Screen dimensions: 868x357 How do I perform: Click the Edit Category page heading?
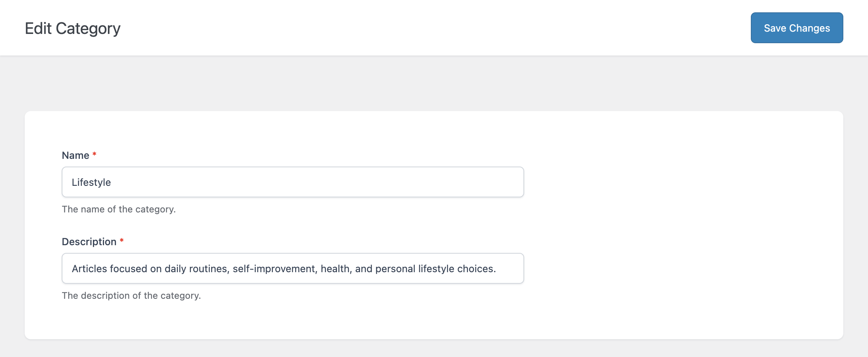[x=73, y=27]
